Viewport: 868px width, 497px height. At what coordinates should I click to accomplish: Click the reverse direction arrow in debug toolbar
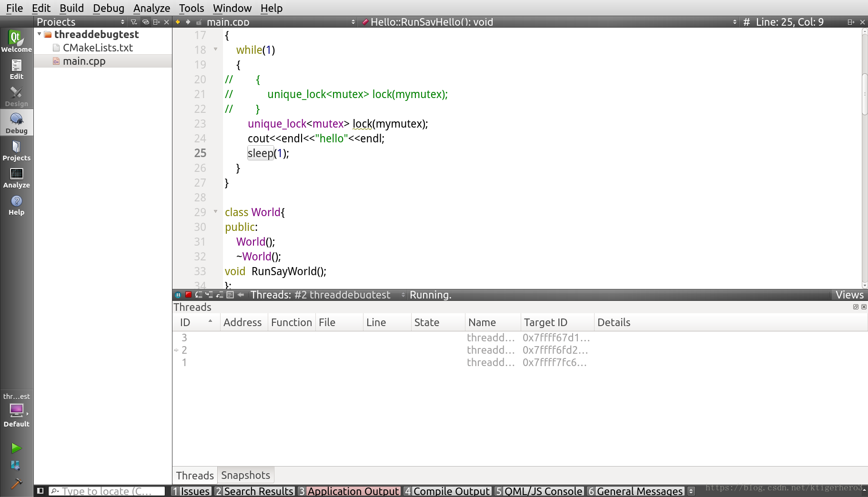click(241, 295)
